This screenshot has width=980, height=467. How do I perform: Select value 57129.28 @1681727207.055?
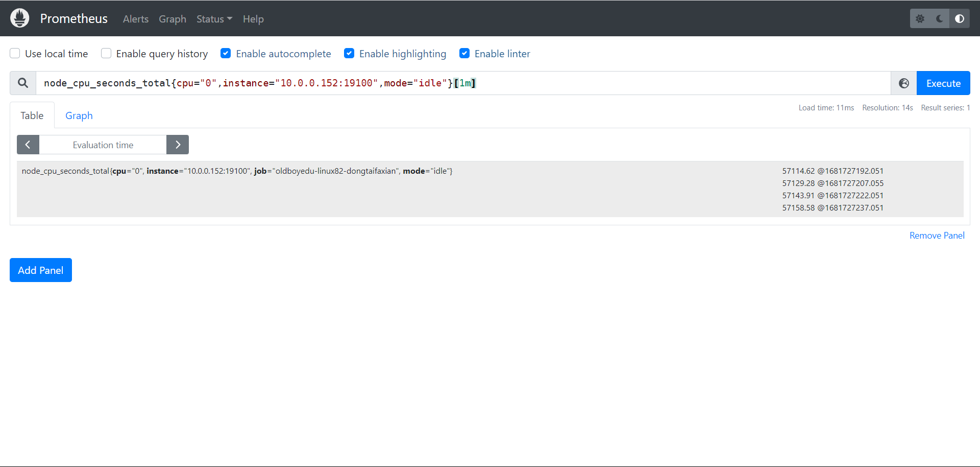[833, 183]
